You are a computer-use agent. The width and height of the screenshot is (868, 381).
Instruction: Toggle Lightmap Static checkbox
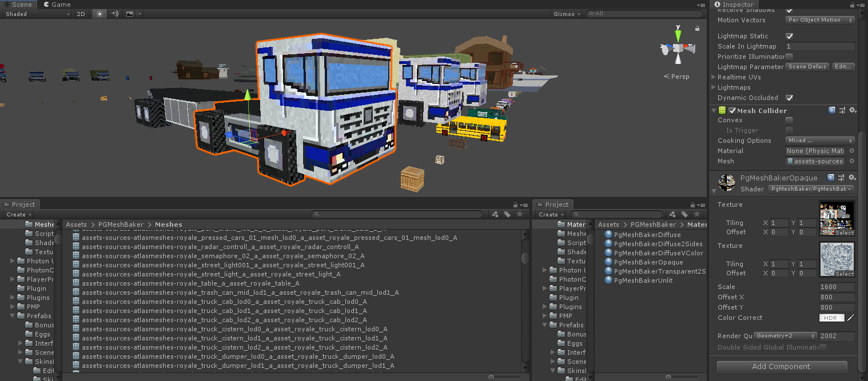(x=789, y=36)
